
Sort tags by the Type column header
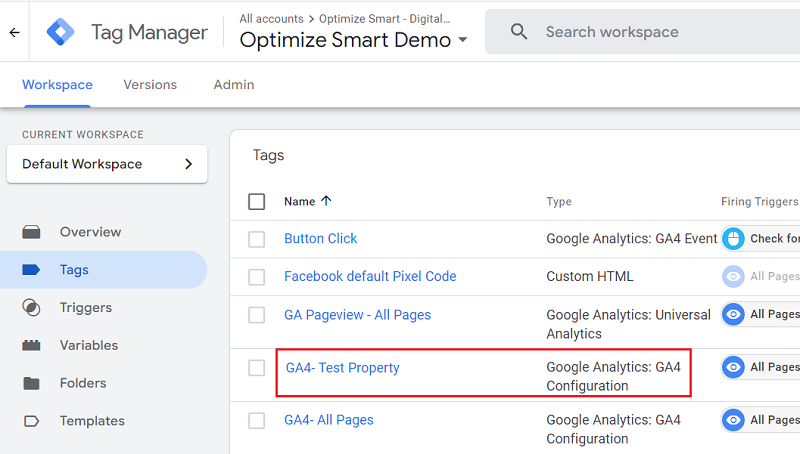tap(559, 201)
